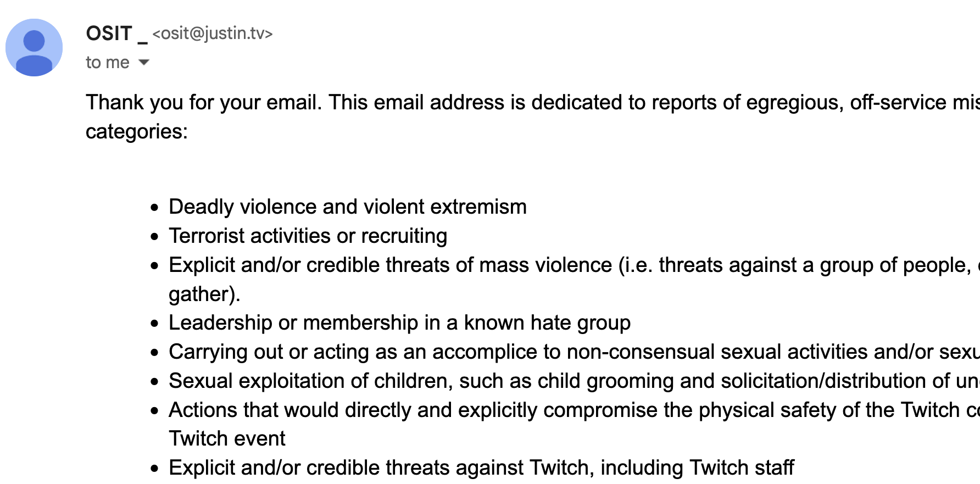Click the sender's blue profile avatar
Viewport: 980px width, 484px height.
point(34,48)
